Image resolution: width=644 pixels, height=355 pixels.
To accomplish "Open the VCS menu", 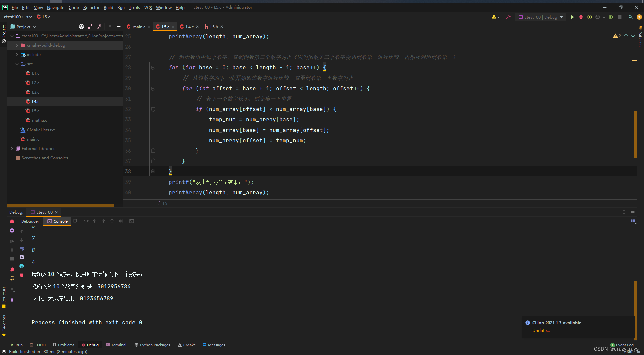I will tap(148, 7).
